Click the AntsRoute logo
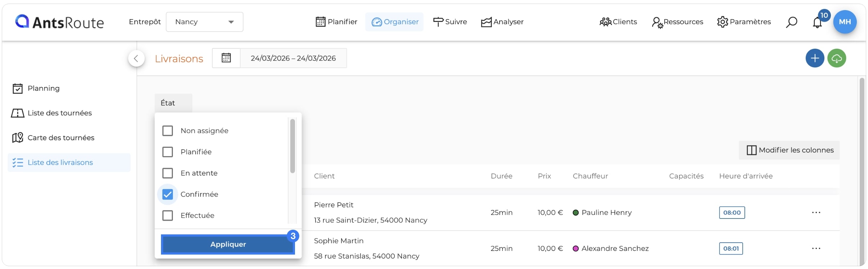The width and height of the screenshot is (868, 269). pos(59,22)
